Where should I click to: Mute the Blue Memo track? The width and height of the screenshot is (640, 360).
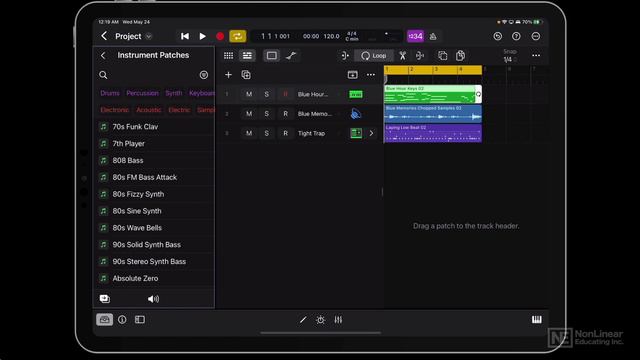coord(249,114)
